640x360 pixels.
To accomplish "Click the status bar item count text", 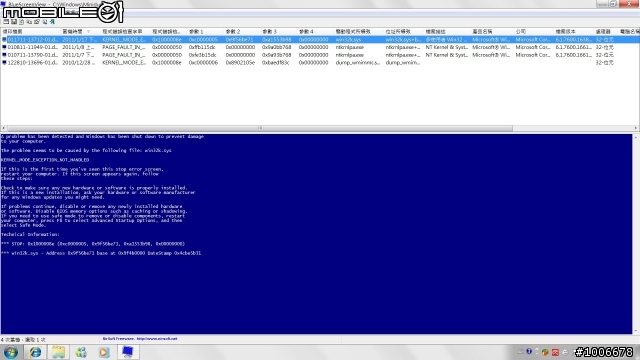I will (23, 340).
